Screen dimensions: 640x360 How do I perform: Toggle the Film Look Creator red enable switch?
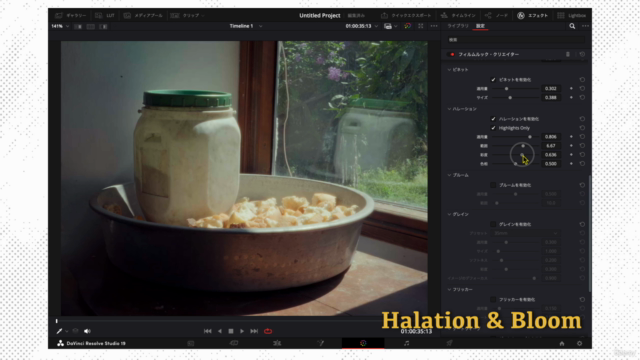[452, 54]
